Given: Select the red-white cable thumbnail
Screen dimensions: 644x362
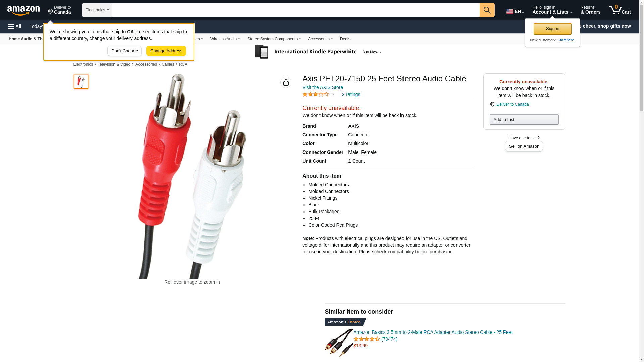Looking at the screenshot, I should (x=81, y=82).
